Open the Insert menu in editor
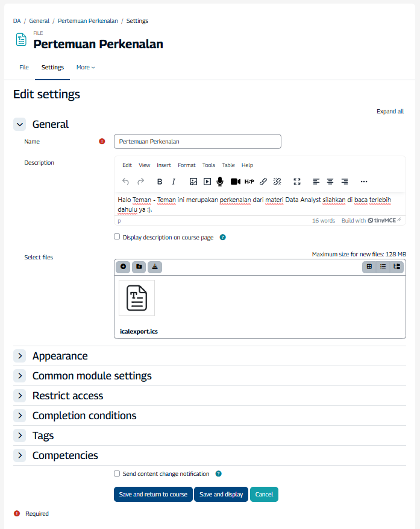Viewport: 420px width, 529px height. 164,165
